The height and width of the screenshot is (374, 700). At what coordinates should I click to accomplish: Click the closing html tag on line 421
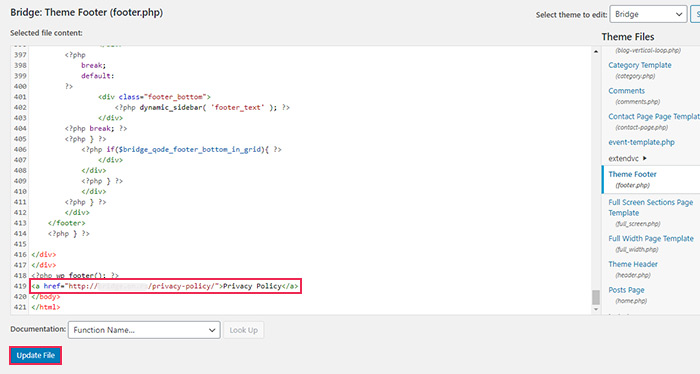[46, 307]
